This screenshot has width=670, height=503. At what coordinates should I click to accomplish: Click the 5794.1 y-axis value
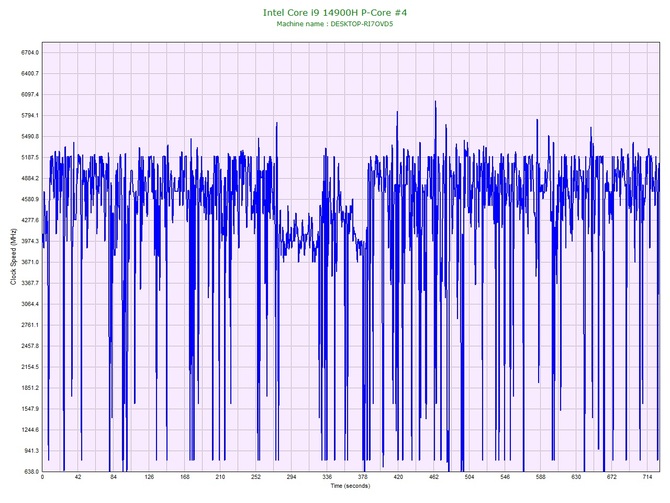coord(30,115)
